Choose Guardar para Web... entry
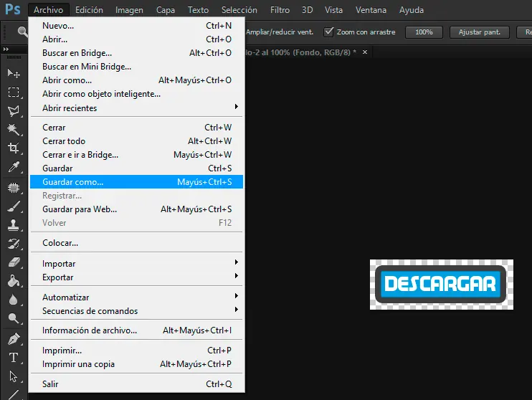 click(x=137, y=209)
